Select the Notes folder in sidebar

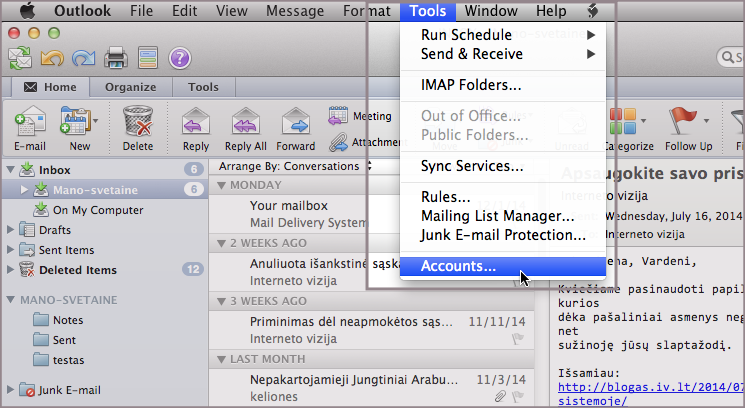coord(68,320)
